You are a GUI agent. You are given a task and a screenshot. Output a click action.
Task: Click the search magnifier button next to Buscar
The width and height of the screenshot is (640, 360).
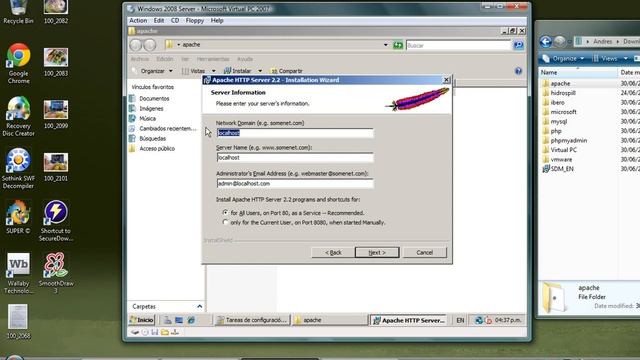point(518,45)
